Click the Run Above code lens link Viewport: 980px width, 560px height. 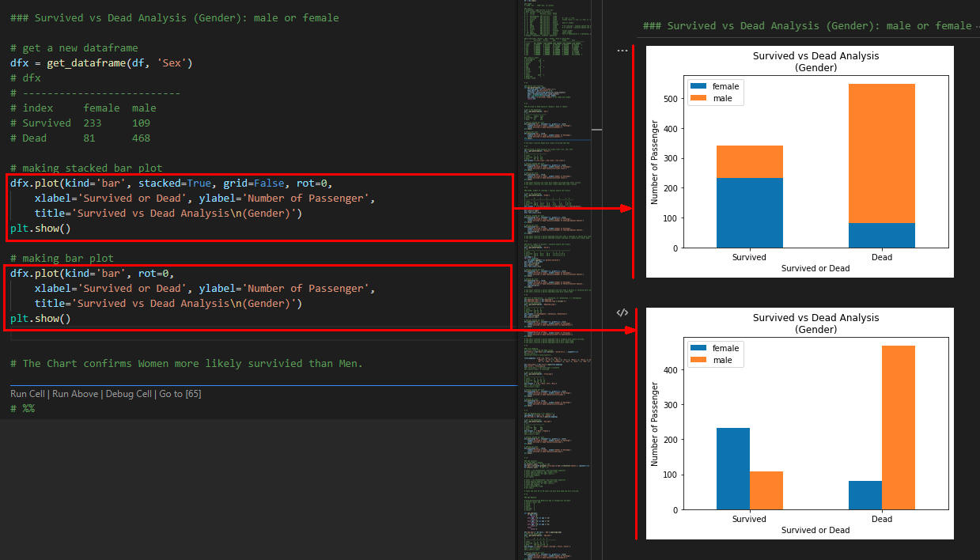pyautogui.click(x=75, y=394)
